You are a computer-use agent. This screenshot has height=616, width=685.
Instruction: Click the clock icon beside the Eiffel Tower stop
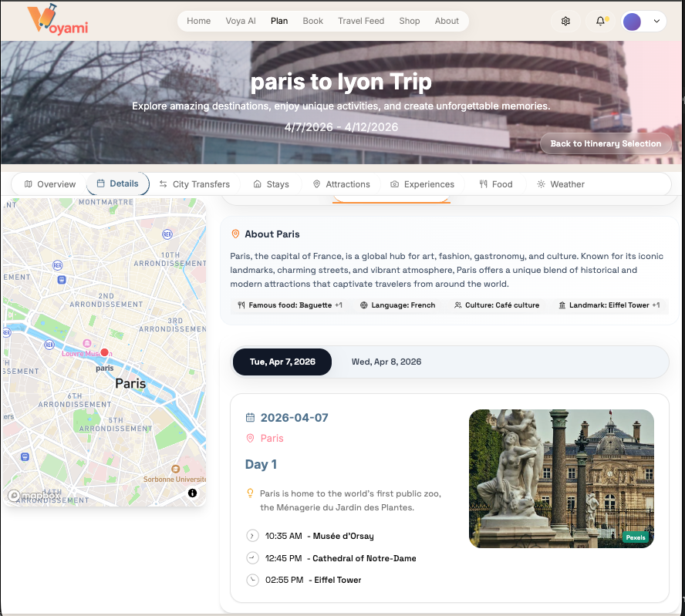point(251,580)
